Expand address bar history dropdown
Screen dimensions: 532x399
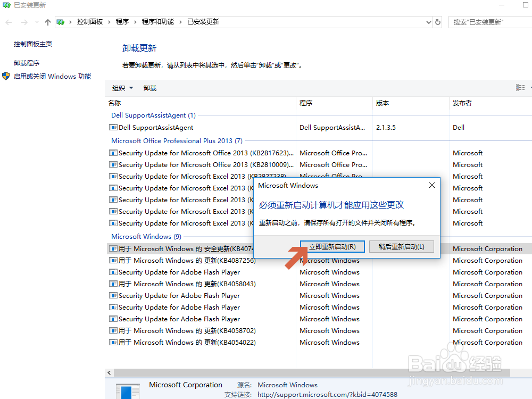(428, 22)
